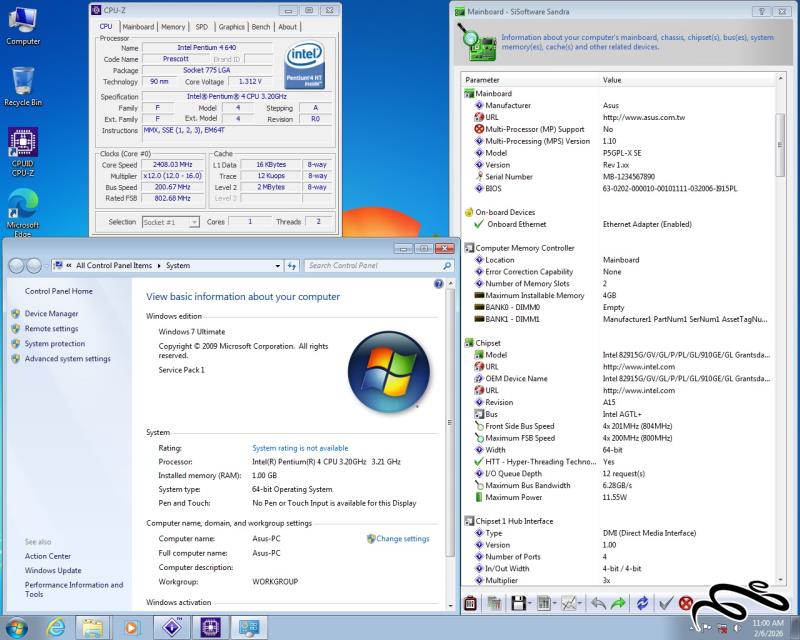Switch to the Mainboard tab in CPU-Z
The height and width of the screenshot is (640, 800).
coord(138,27)
